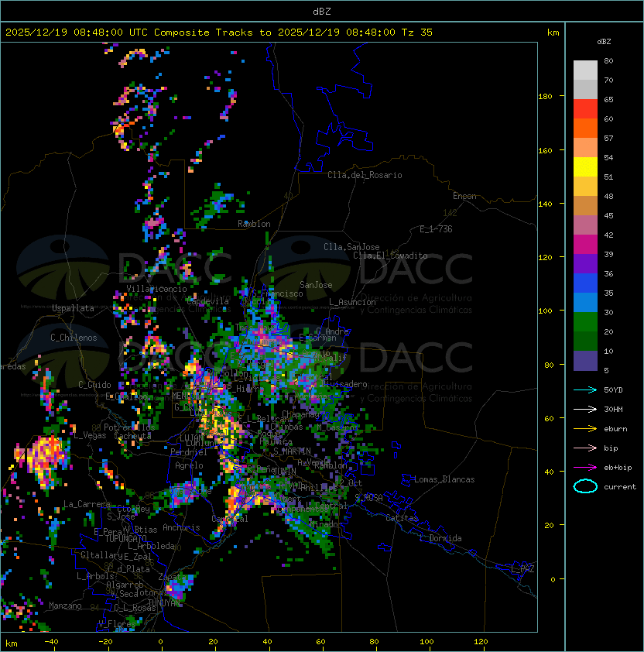The height and width of the screenshot is (652, 644).
Task: Pick the light orange 54–57 dBZ swatch
Action: [585, 148]
